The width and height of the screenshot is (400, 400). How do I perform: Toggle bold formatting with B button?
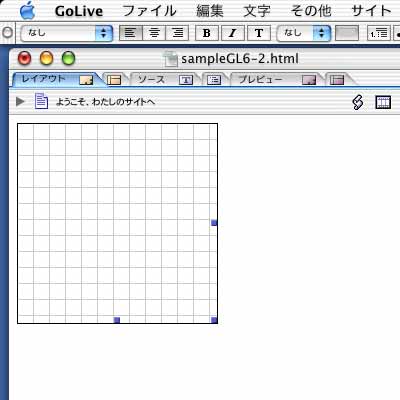[206, 33]
